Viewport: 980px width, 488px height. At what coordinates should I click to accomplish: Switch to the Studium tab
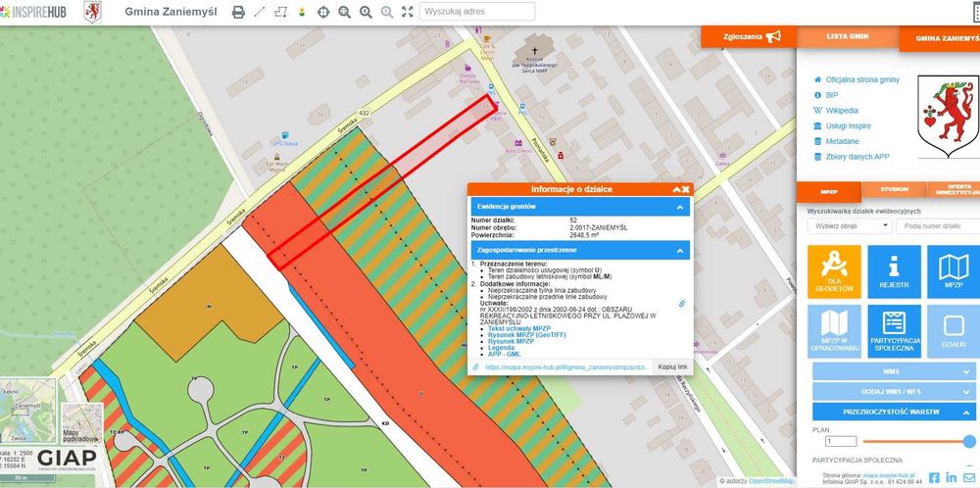tap(895, 189)
